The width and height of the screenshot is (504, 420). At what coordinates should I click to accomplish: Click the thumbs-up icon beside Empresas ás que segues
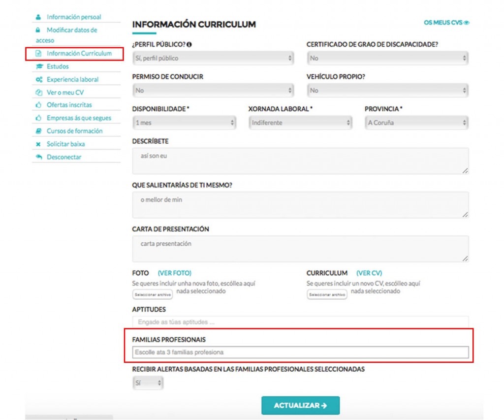click(38, 118)
